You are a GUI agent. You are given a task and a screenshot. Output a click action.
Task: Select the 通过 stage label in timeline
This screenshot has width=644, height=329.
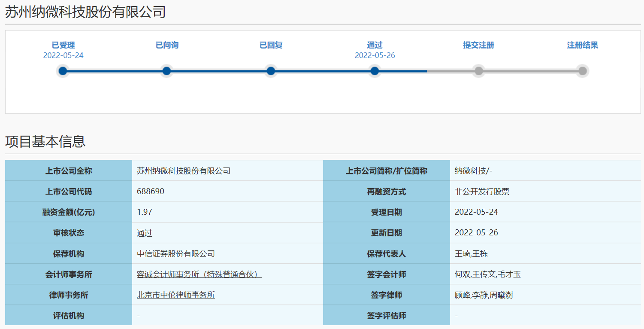coord(375,45)
